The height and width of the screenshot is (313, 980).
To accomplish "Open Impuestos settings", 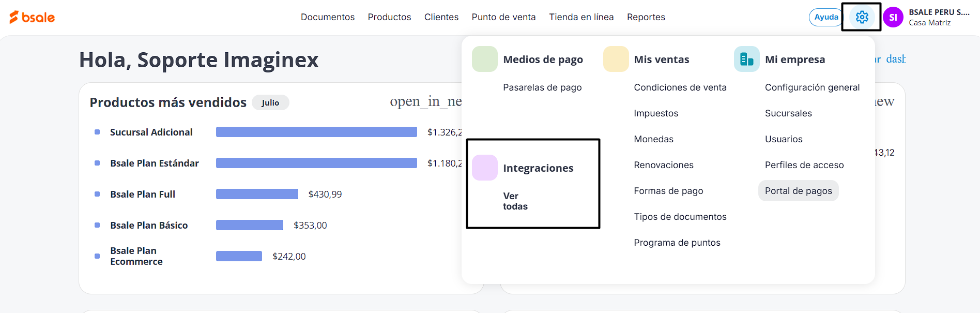I will pos(656,113).
